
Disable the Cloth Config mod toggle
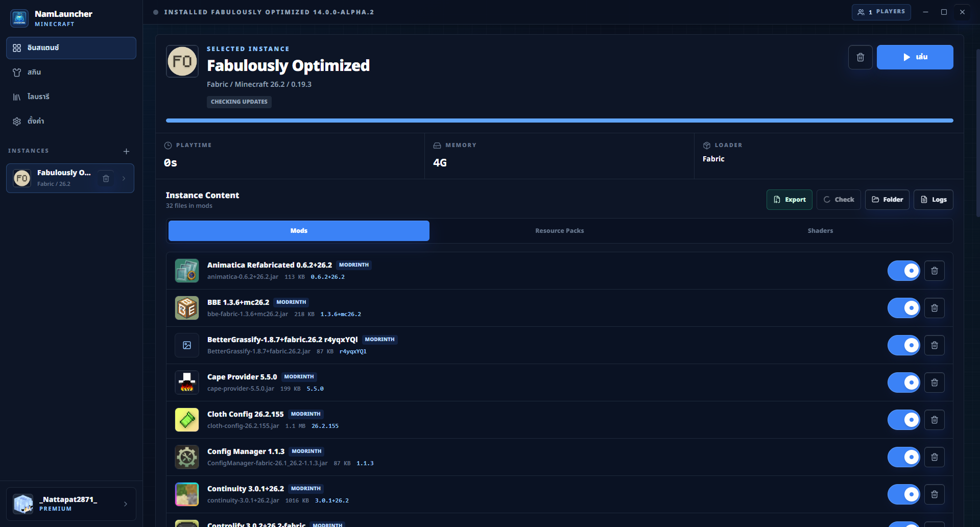coord(903,420)
